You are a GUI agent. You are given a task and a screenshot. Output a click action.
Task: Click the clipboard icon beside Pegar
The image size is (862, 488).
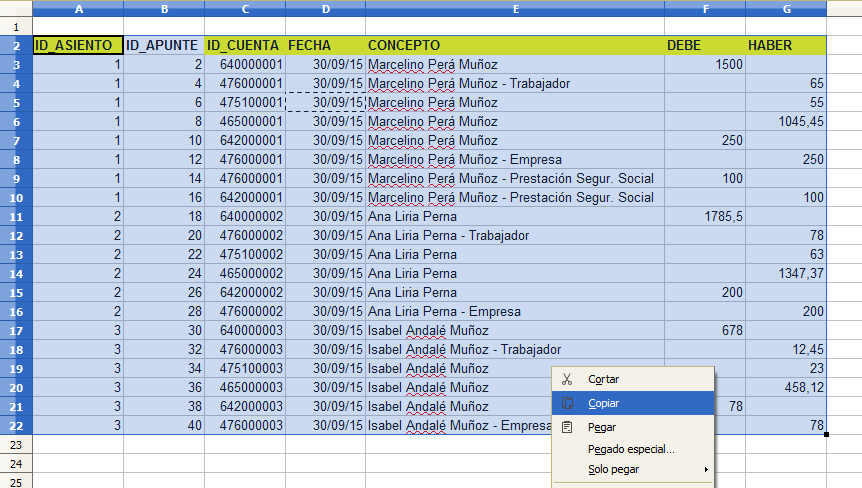[x=567, y=427]
